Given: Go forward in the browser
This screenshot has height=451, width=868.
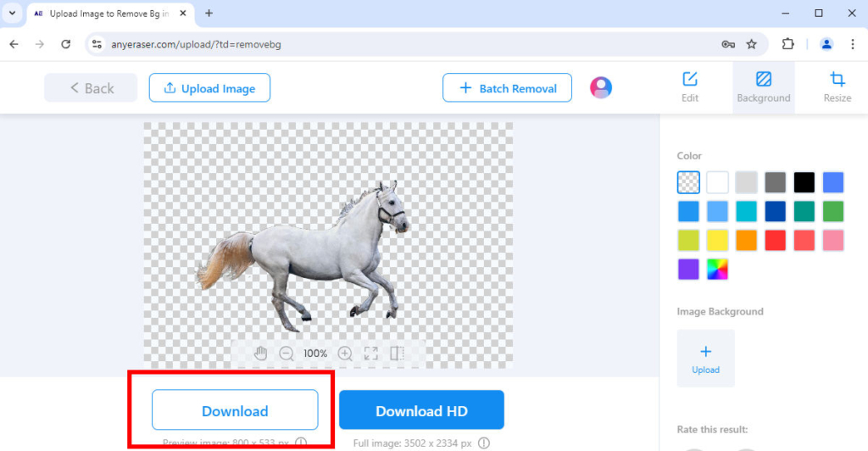Looking at the screenshot, I should click(39, 44).
